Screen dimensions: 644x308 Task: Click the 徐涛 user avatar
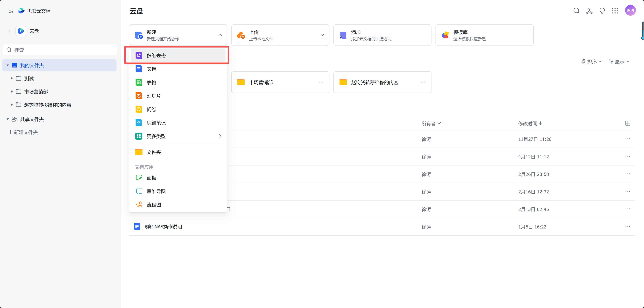(630, 10)
